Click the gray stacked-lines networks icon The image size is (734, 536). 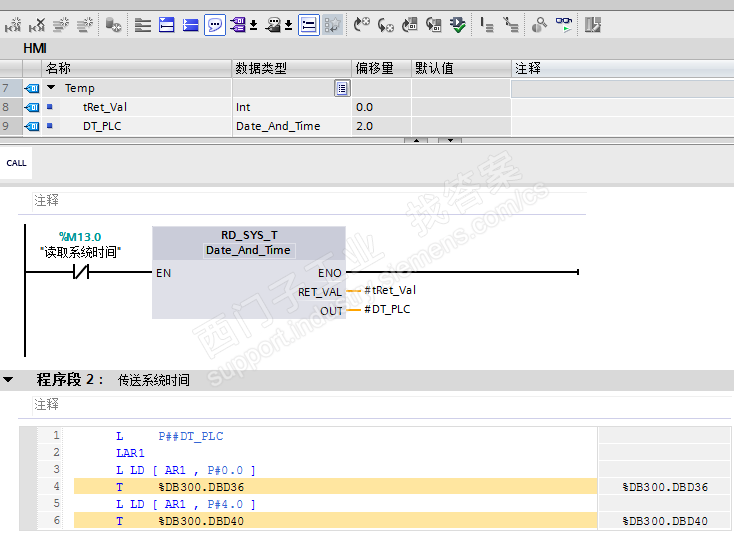pyautogui.click(x=143, y=25)
